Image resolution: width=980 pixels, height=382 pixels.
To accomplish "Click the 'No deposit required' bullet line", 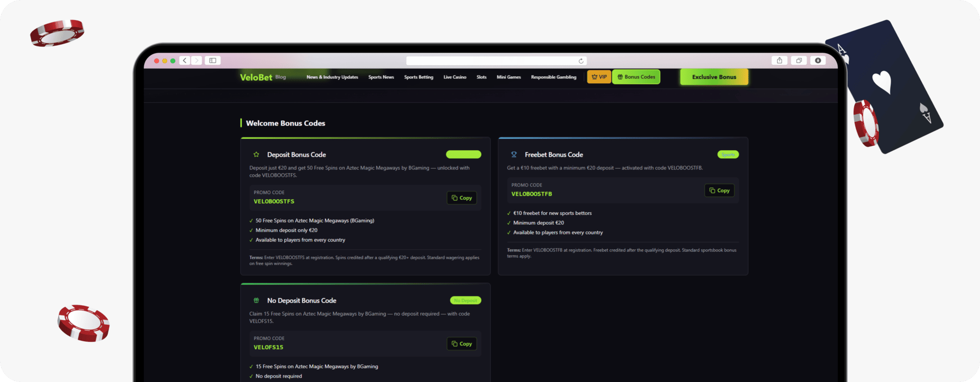I will [x=279, y=376].
